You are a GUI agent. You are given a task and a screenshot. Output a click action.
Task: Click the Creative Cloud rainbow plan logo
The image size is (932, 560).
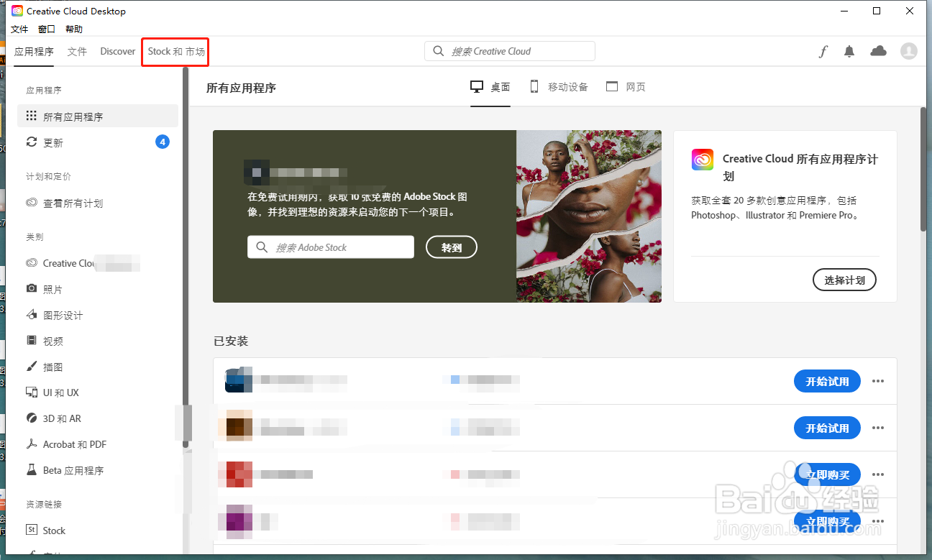pyautogui.click(x=702, y=160)
